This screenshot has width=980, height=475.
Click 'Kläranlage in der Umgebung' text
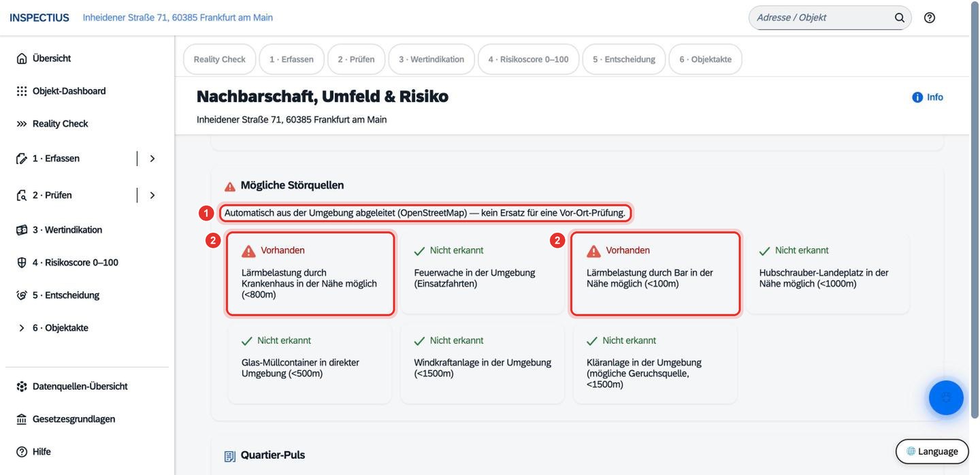(x=644, y=374)
